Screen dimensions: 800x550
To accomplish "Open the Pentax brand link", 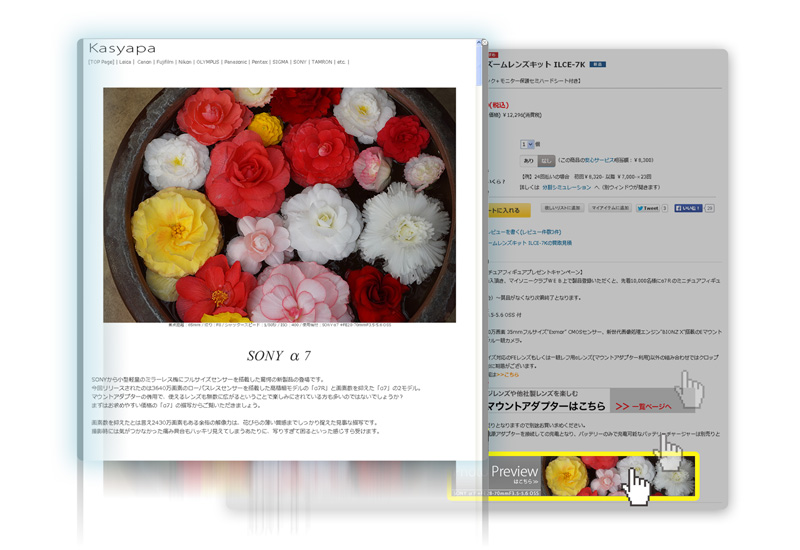I will pyautogui.click(x=260, y=62).
